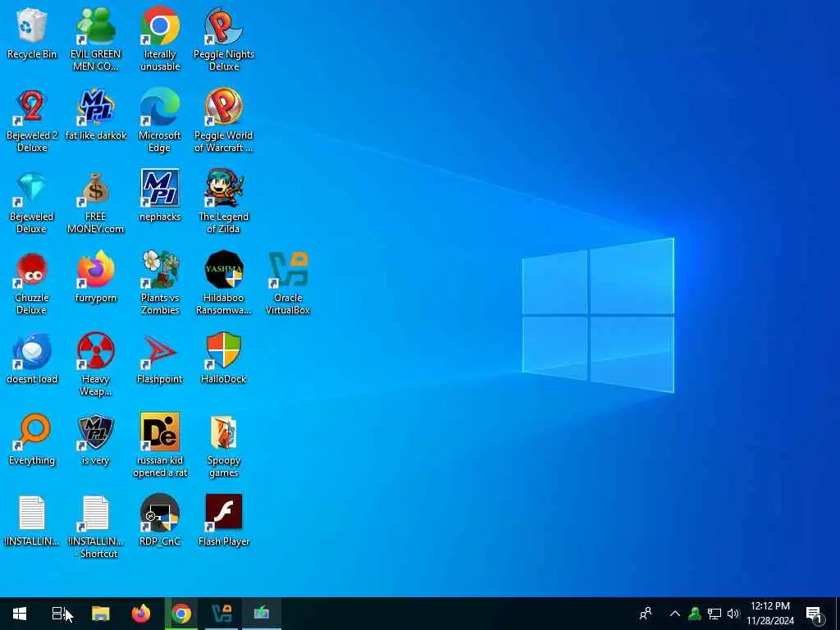Click the Firefox taskbar button
Image resolution: width=840 pixels, height=630 pixels.
(x=141, y=614)
